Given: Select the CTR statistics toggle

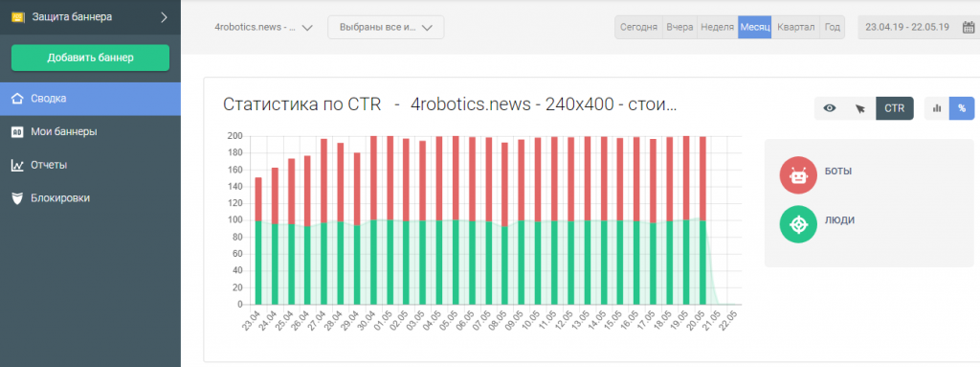Looking at the screenshot, I should pyautogui.click(x=895, y=108).
